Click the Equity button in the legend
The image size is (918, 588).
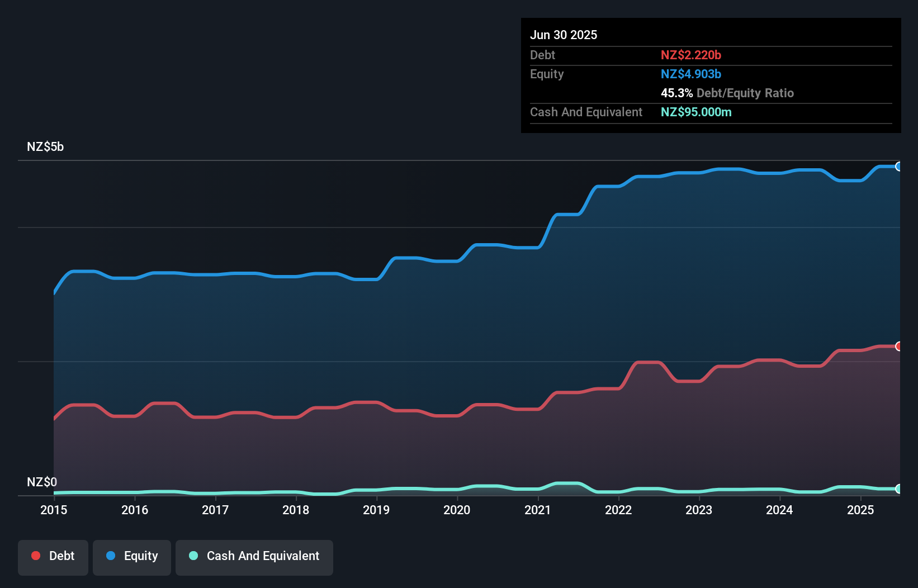pyautogui.click(x=131, y=556)
